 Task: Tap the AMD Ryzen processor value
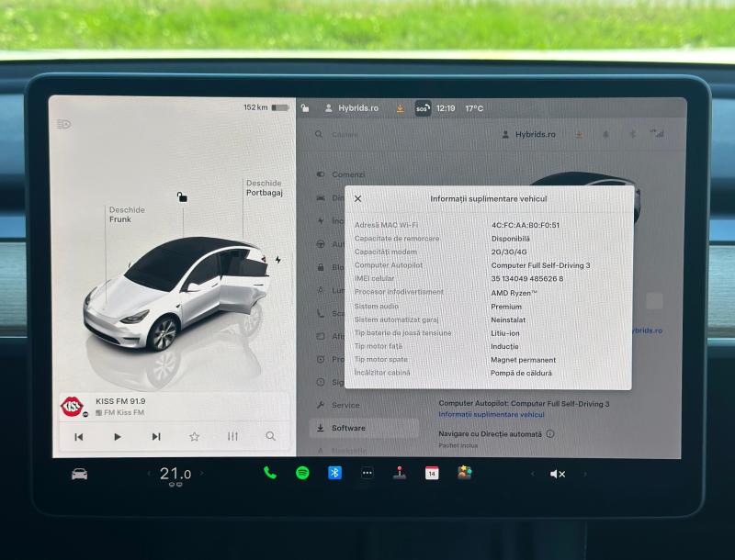tap(514, 293)
